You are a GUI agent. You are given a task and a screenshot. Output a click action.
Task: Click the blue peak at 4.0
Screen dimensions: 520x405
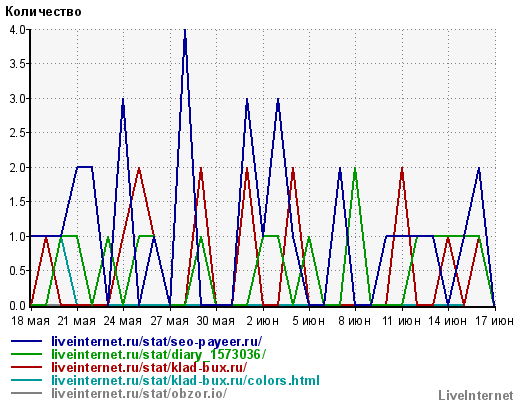tap(185, 31)
